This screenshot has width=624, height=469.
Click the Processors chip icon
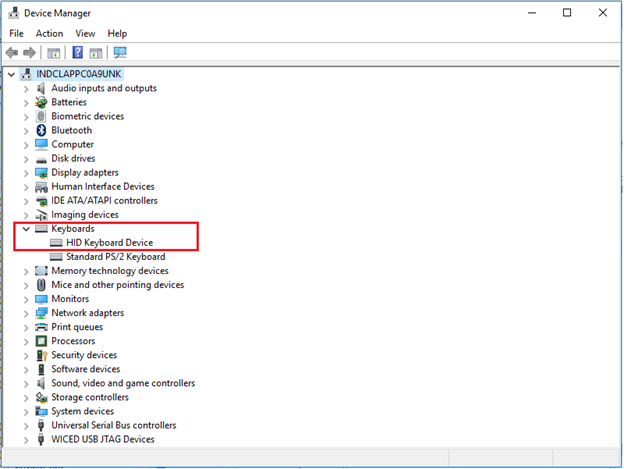[x=41, y=341]
